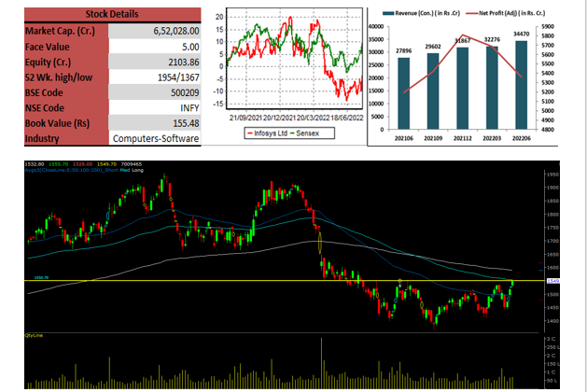Select the Market Cap. (Cr.) label
Image resolution: width=587 pixels, height=392 pixels.
pyautogui.click(x=60, y=31)
